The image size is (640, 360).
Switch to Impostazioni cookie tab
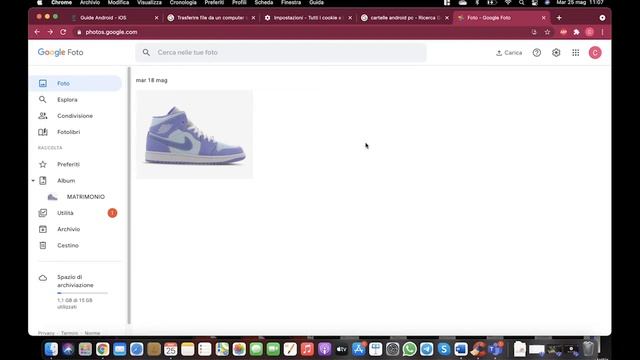307,18
